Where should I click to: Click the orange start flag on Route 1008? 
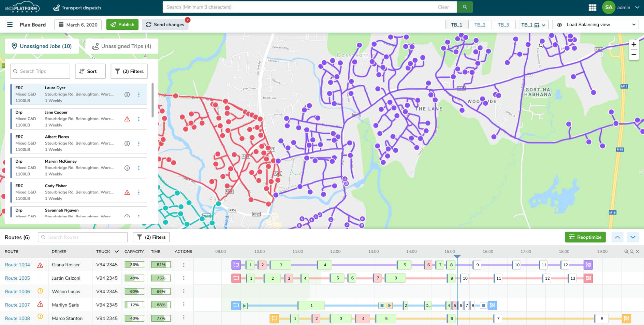[274, 318]
